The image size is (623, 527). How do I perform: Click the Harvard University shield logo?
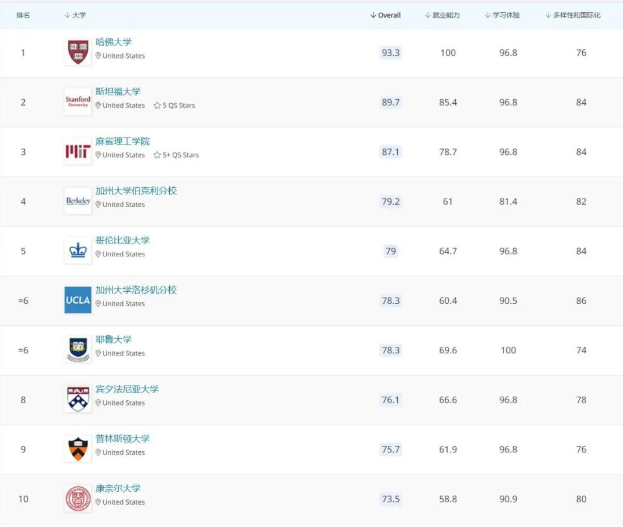(78, 52)
